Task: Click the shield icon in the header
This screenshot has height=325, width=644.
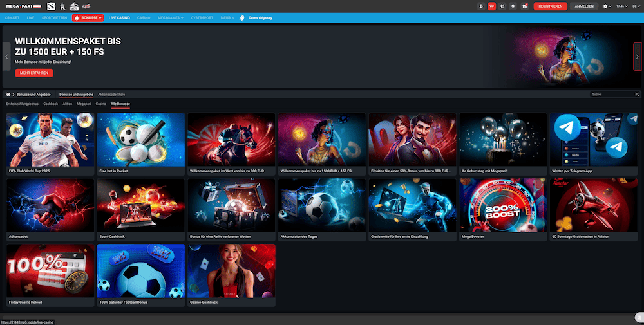Action: 502,6
